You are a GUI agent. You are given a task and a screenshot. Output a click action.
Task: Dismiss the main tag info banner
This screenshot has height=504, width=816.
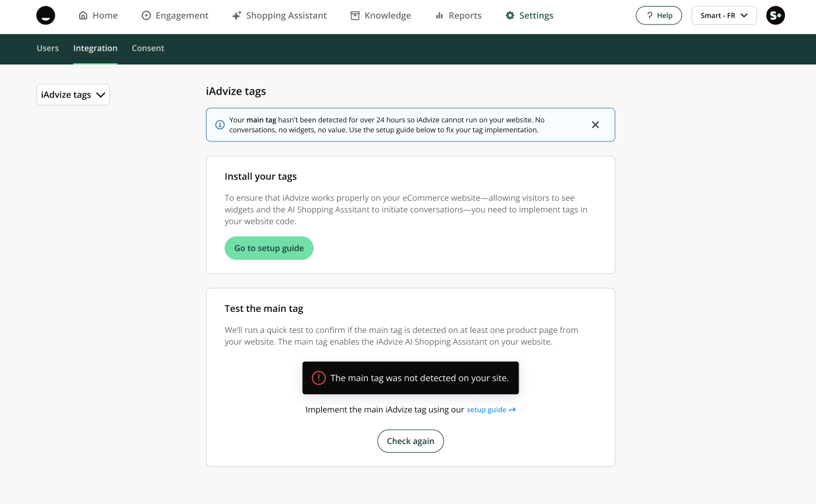595,125
